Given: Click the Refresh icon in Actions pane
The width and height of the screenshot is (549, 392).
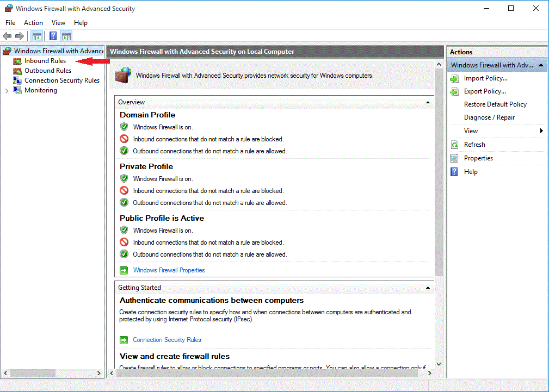Looking at the screenshot, I should click(x=454, y=144).
